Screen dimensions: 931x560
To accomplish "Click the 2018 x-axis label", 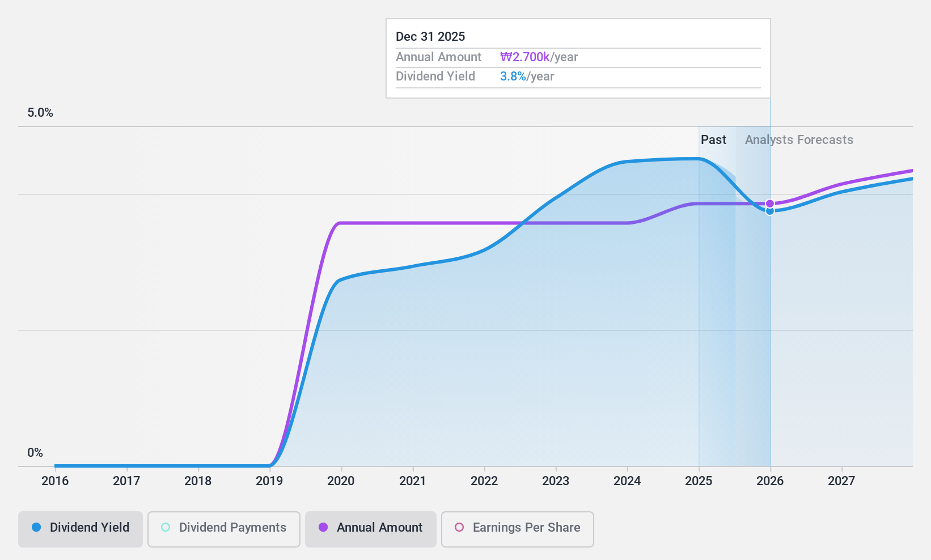I will coord(198,481).
